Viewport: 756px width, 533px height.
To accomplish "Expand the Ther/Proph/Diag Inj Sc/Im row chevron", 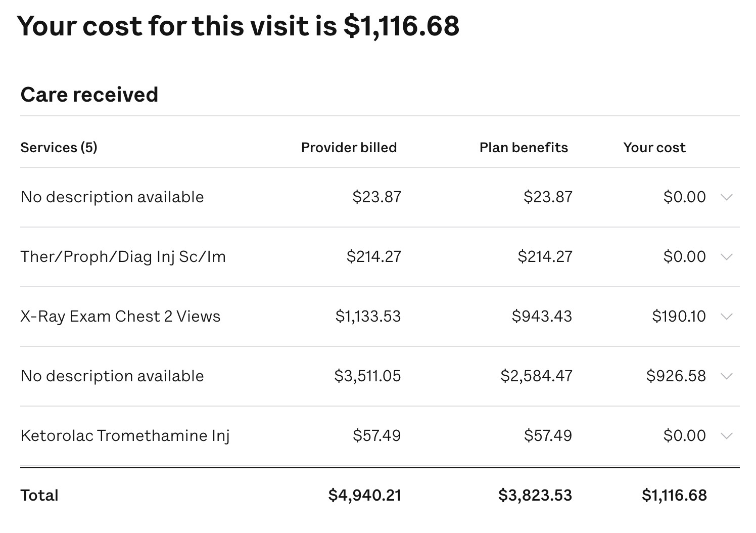I will (x=726, y=257).
